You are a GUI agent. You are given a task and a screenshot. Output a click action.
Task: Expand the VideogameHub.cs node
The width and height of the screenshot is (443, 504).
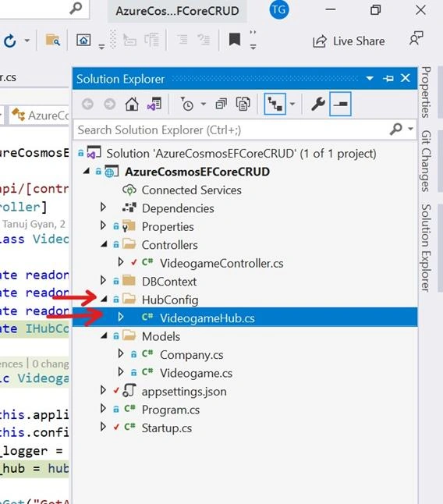(121, 317)
